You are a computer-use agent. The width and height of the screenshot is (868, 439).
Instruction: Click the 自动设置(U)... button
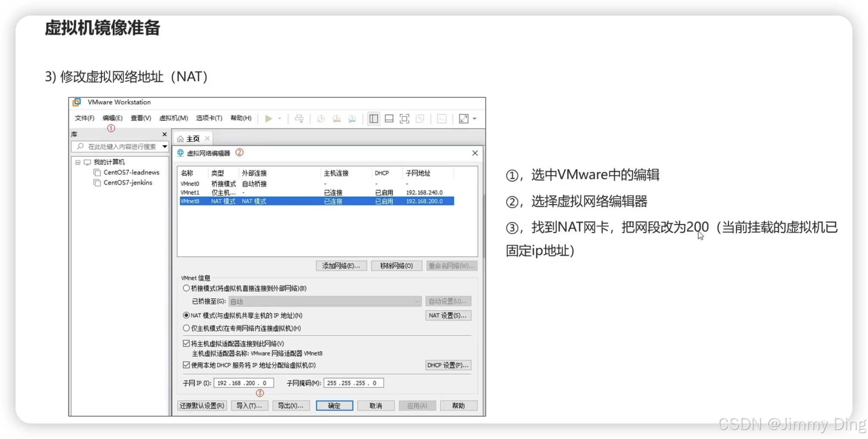point(448,301)
